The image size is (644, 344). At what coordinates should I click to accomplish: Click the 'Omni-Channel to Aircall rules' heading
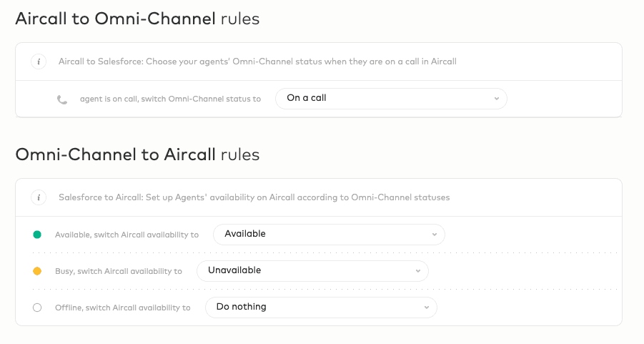point(137,154)
